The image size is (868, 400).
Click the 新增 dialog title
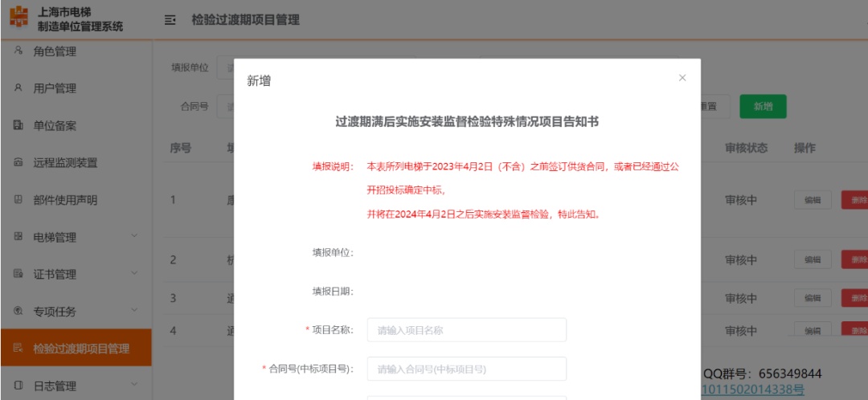click(x=259, y=81)
